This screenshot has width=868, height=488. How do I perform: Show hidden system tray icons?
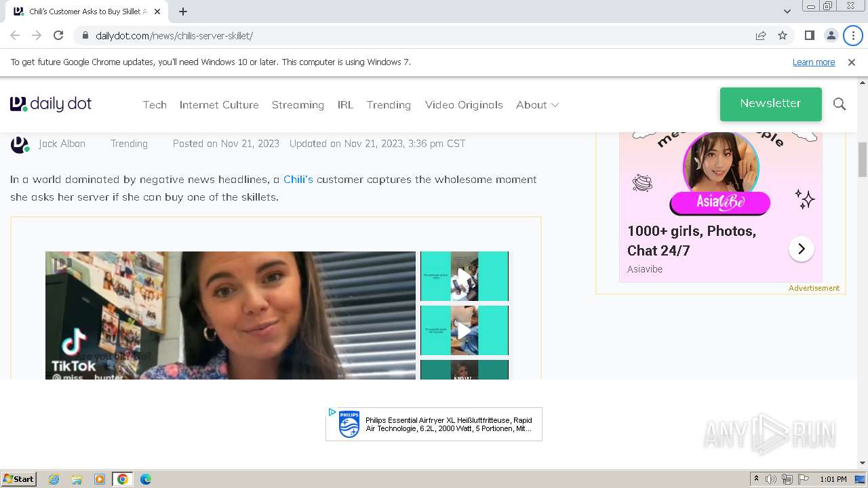[756, 479]
